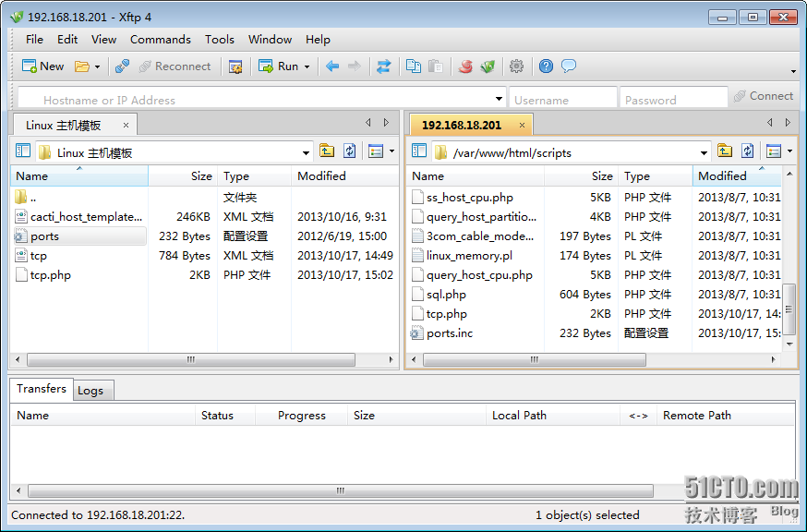This screenshot has height=532, width=807.
Task: Close the Linux 主机模板 tab
Action: pos(126,125)
